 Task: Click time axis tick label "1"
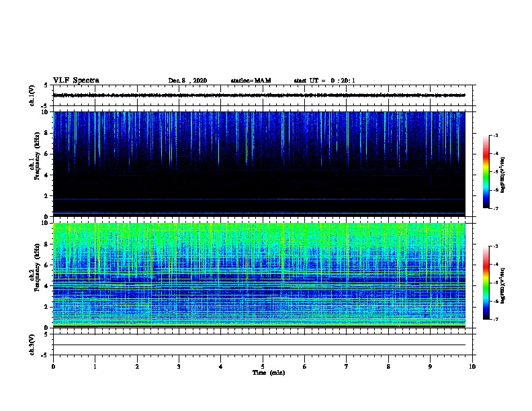(95, 367)
